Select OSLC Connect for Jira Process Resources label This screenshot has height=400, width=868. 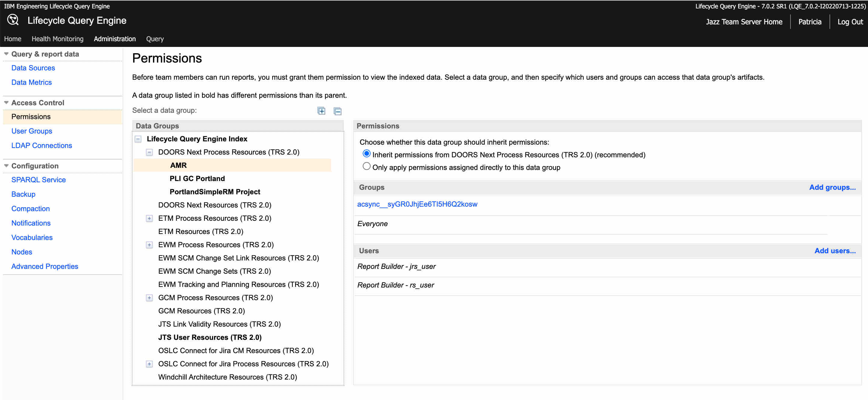point(243,364)
